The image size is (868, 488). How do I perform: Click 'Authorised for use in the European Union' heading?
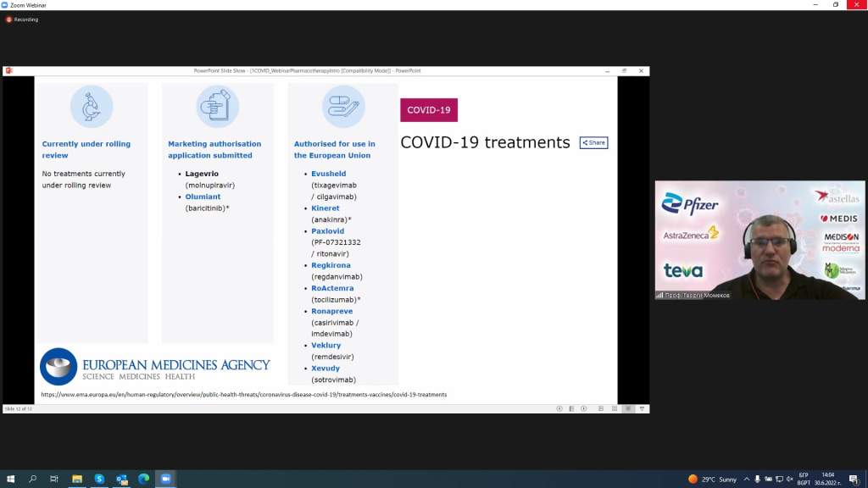tap(334, 149)
